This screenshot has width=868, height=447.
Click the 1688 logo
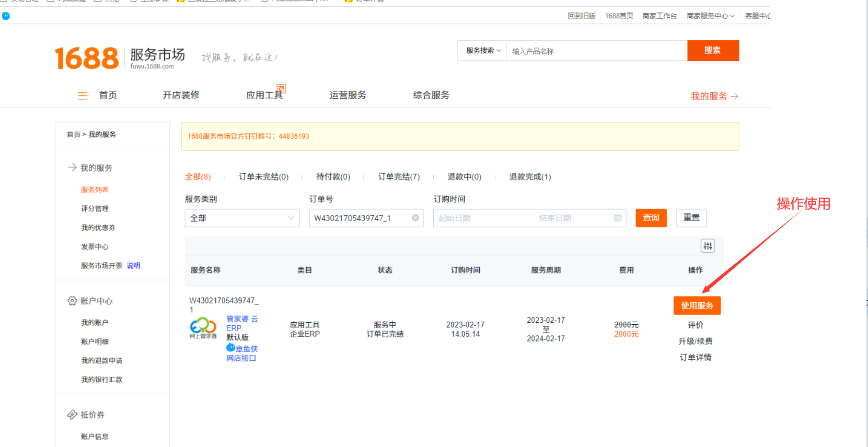87,58
